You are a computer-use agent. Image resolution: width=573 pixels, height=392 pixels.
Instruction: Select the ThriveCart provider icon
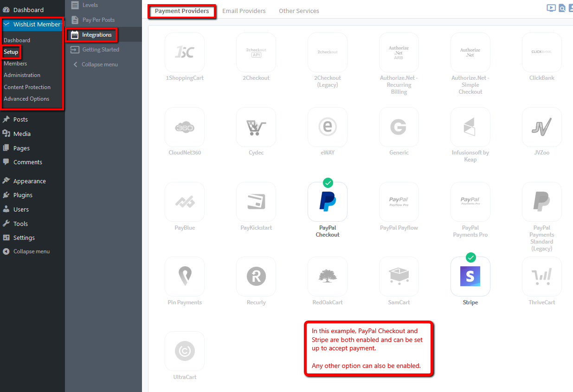point(542,276)
